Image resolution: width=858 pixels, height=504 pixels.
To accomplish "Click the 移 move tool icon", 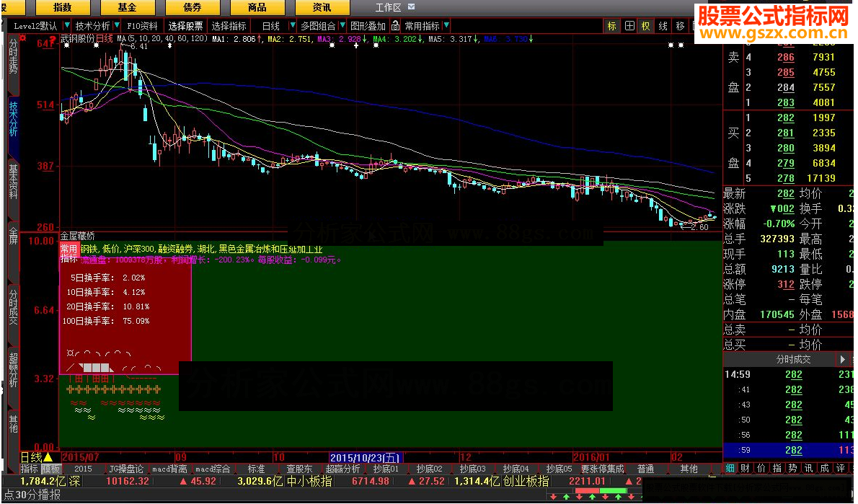I will (x=680, y=26).
